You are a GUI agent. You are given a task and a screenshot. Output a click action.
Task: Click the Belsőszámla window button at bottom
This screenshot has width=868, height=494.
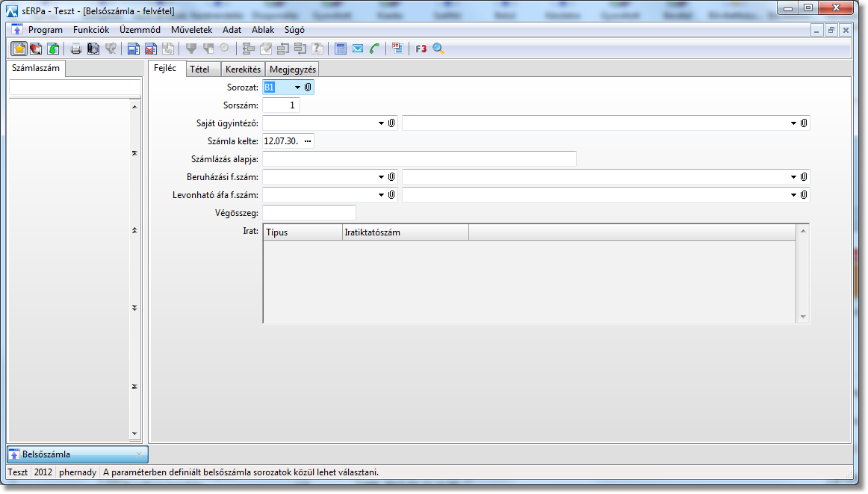pos(77,454)
